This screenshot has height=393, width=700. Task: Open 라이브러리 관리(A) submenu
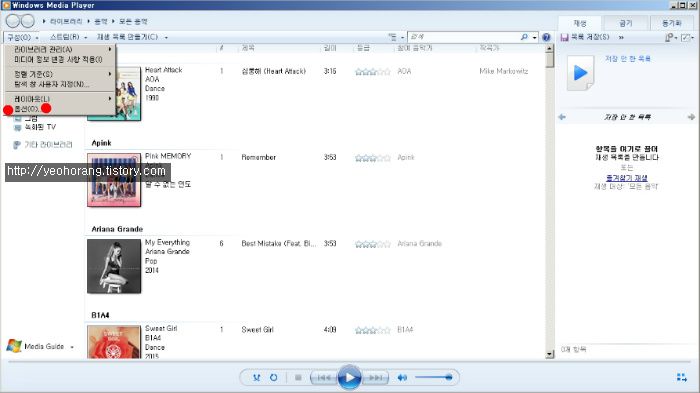(61, 49)
